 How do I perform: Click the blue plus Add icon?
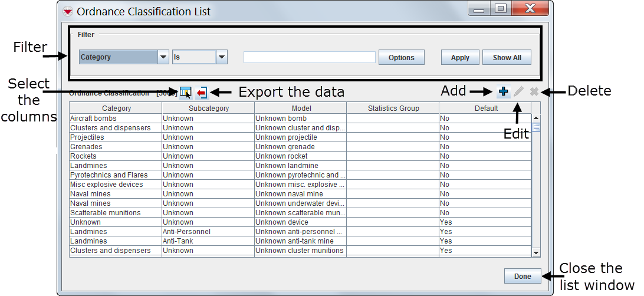coord(503,91)
